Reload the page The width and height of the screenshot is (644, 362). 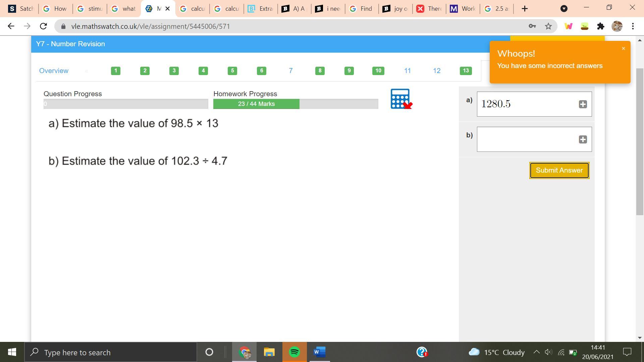pos(43,26)
